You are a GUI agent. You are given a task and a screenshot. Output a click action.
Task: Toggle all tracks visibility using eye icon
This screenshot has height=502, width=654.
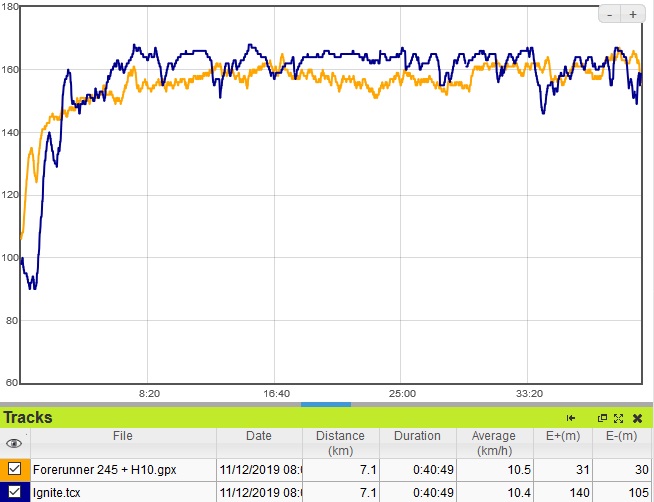14,443
